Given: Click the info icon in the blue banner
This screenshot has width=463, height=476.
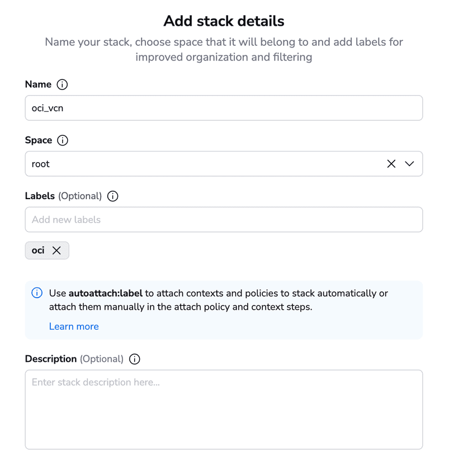Looking at the screenshot, I should click(x=36, y=293).
